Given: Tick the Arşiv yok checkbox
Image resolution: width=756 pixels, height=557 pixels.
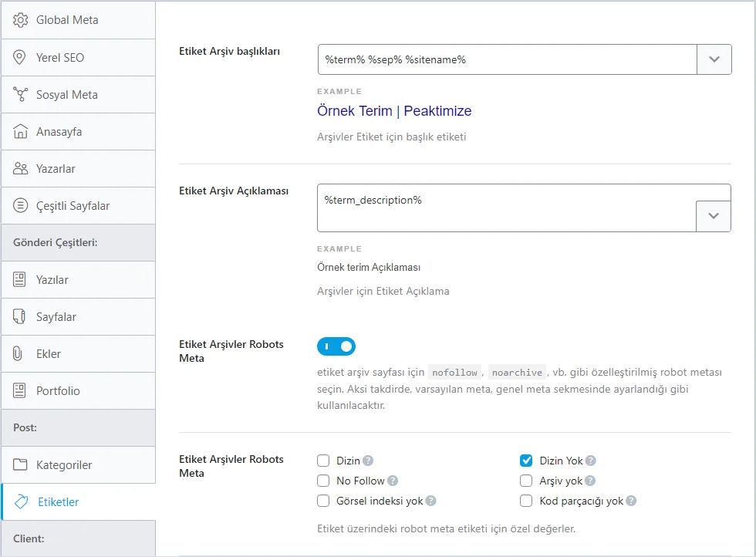Looking at the screenshot, I should [526, 481].
